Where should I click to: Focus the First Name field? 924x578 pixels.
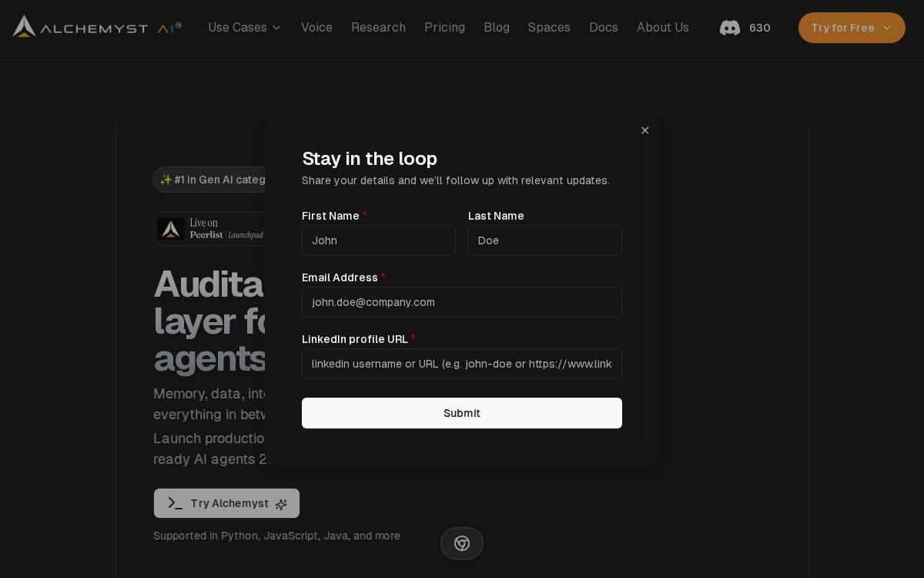pos(379,240)
